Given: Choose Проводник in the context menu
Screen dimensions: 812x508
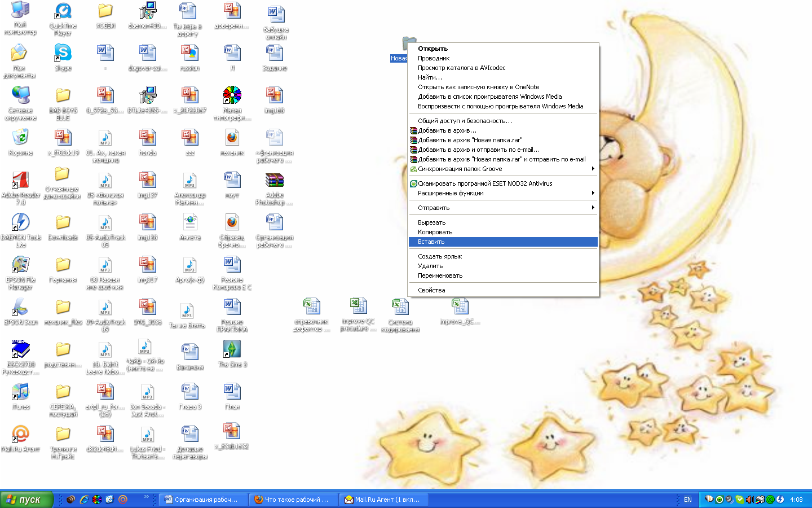Looking at the screenshot, I should pos(503,58).
